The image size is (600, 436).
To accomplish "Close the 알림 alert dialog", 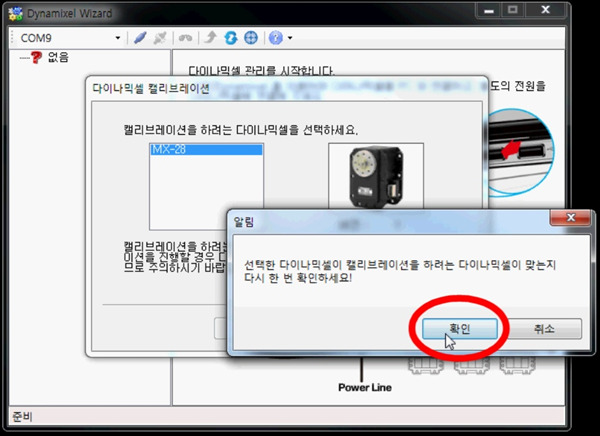I will (570, 217).
